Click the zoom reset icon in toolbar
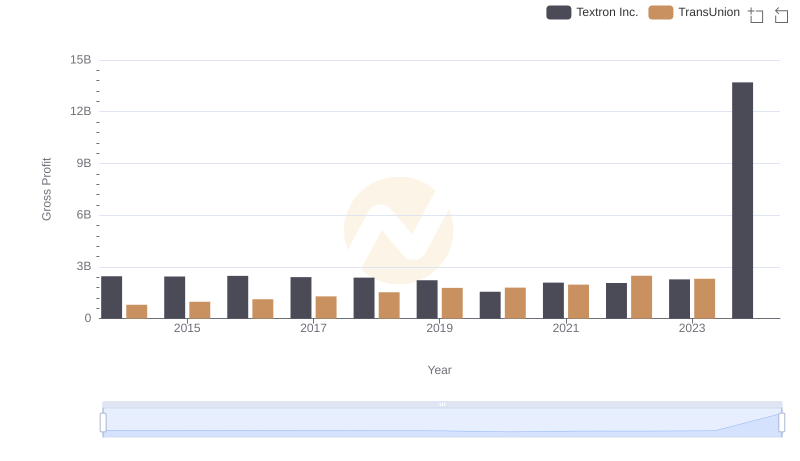This screenshot has height=461, width=800. click(781, 15)
